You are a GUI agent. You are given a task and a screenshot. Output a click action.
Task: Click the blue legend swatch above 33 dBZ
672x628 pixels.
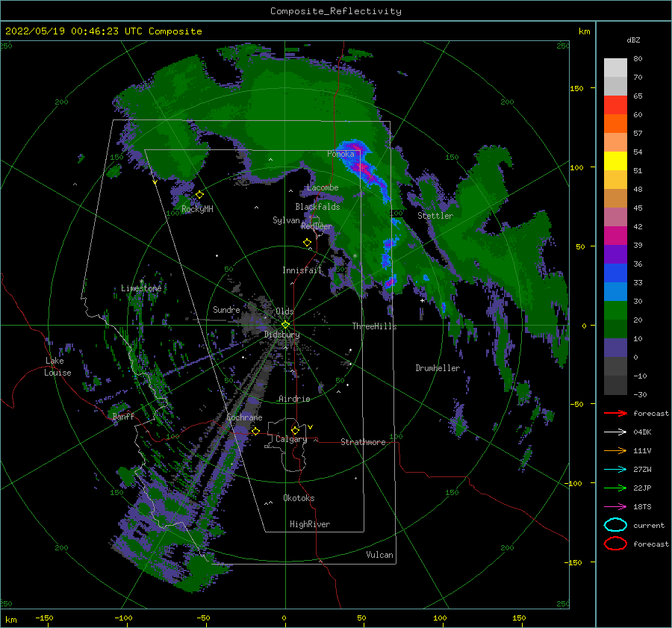pos(615,273)
